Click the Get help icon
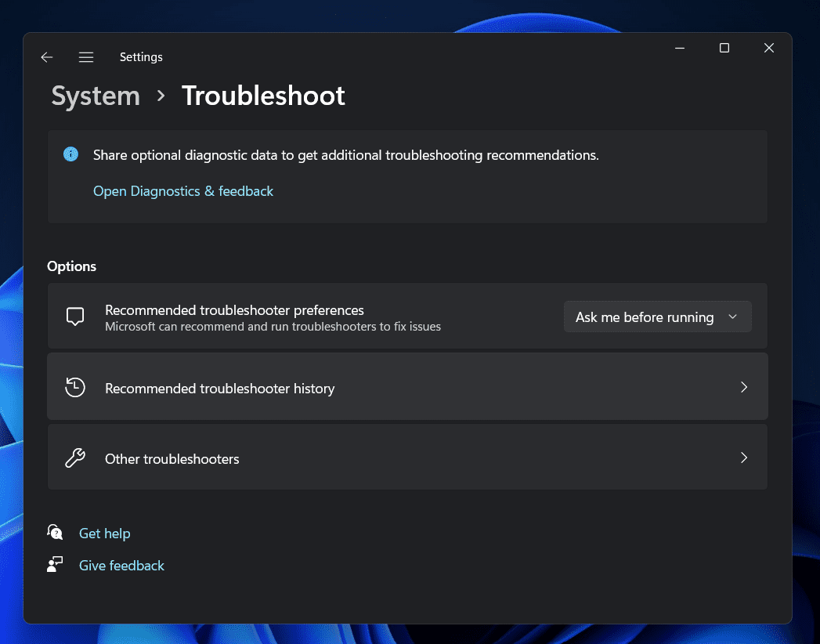Screen dimensions: 820x644 pyautogui.click(x=55, y=533)
